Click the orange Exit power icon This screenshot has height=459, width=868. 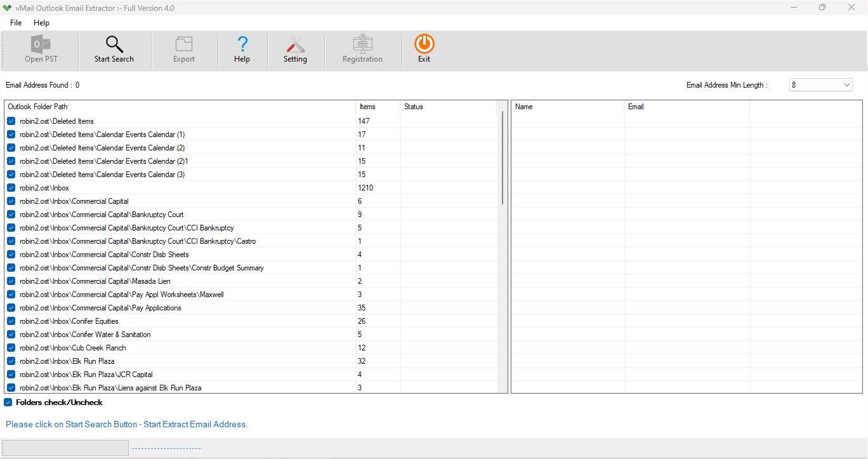(424, 43)
